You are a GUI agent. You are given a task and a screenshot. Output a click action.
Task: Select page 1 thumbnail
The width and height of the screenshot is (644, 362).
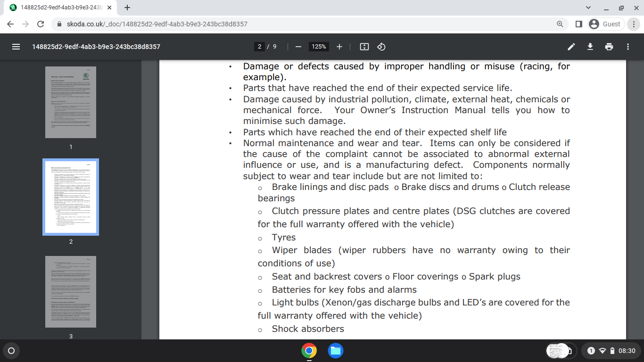pos(71,102)
